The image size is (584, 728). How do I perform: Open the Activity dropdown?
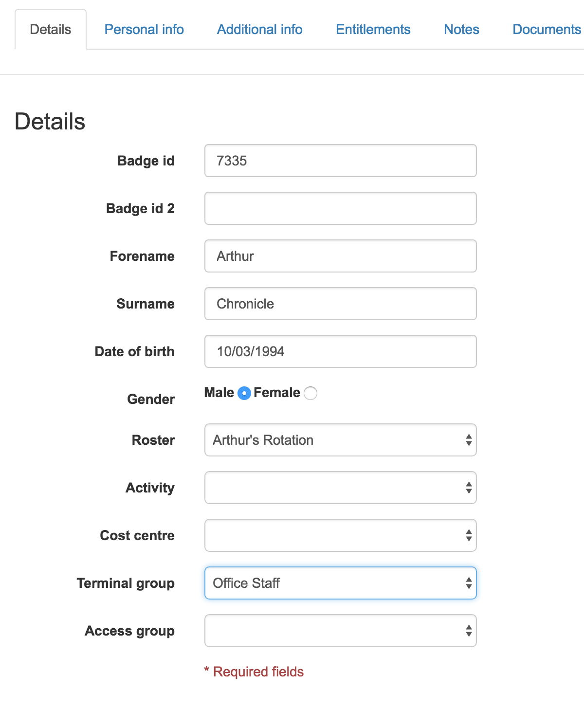point(340,488)
